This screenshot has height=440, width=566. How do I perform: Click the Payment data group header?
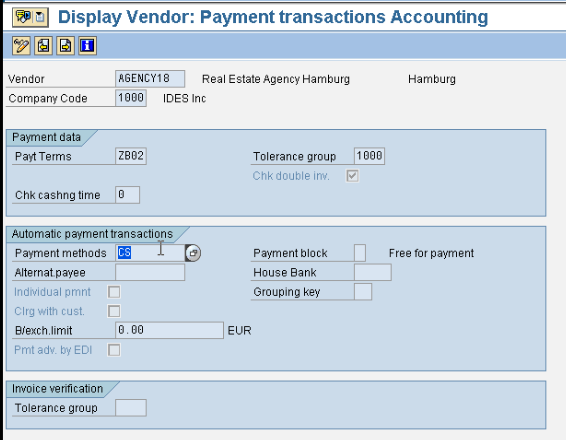(x=46, y=138)
